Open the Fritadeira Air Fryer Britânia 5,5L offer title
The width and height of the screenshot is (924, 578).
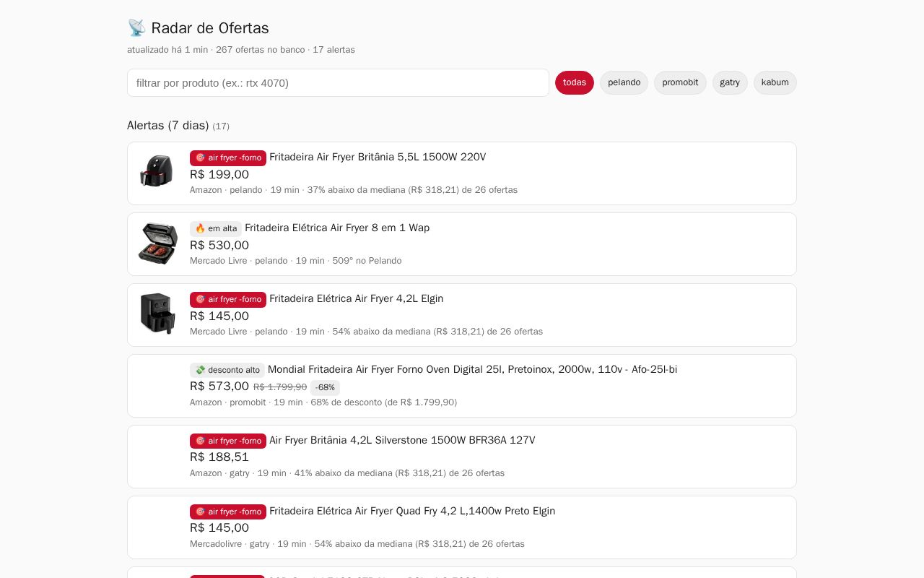coord(378,157)
